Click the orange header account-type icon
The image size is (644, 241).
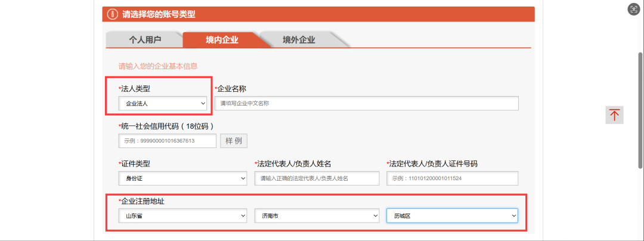tap(112, 14)
